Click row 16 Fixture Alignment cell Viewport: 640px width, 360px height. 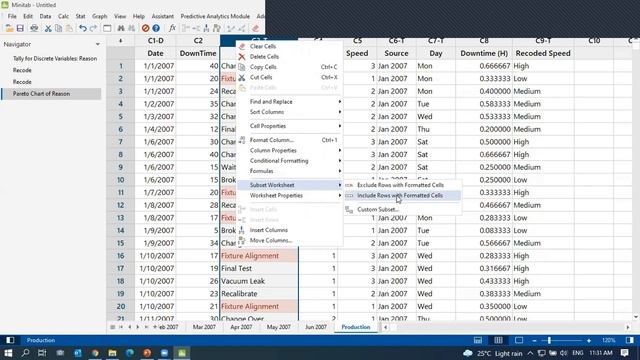click(x=259, y=256)
